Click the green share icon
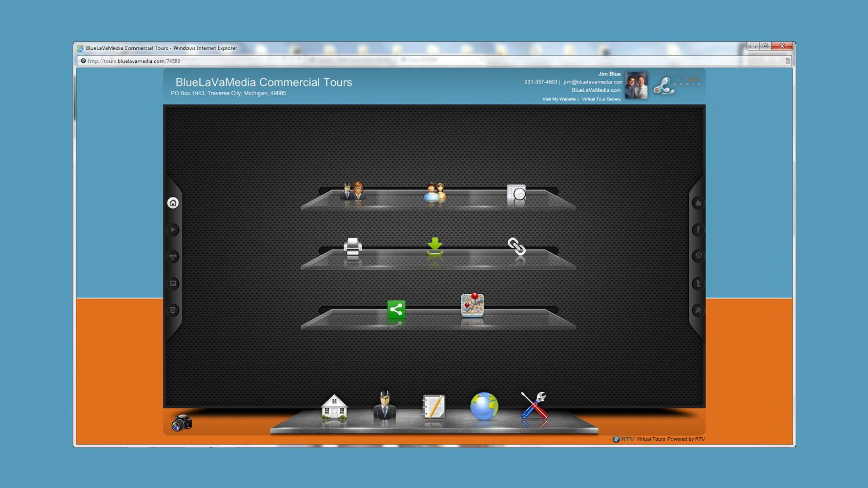 (396, 309)
